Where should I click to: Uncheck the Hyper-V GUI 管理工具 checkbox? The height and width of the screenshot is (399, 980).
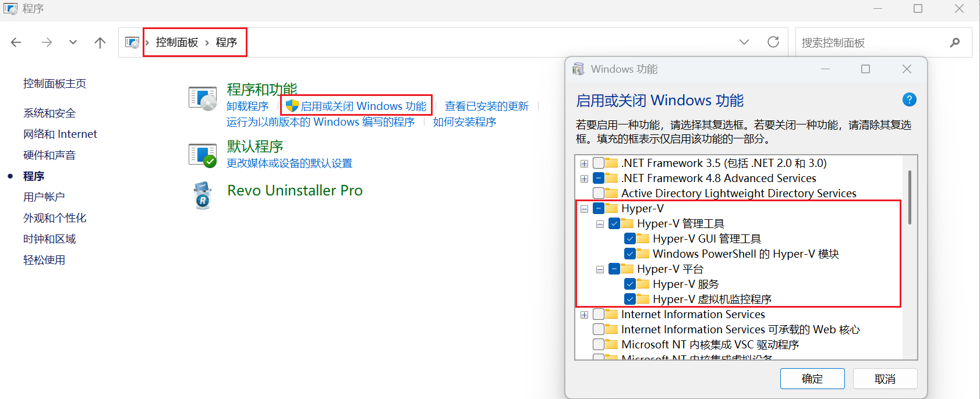(x=630, y=239)
